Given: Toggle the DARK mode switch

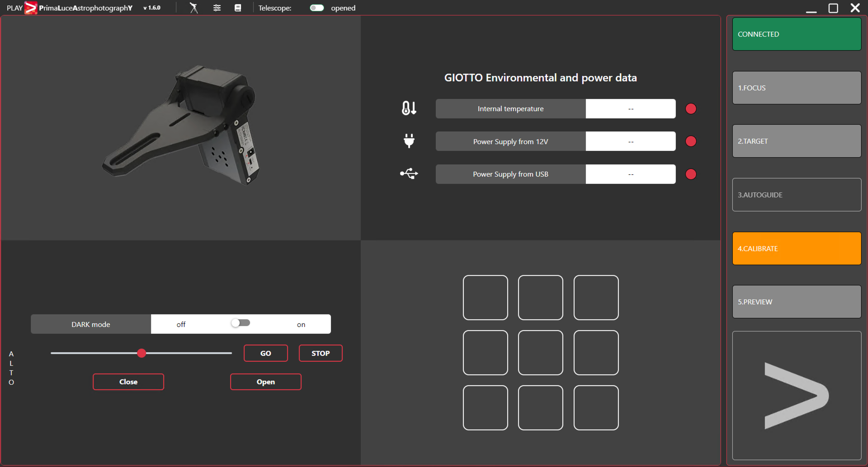Looking at the screenshot, I should 241,323.
